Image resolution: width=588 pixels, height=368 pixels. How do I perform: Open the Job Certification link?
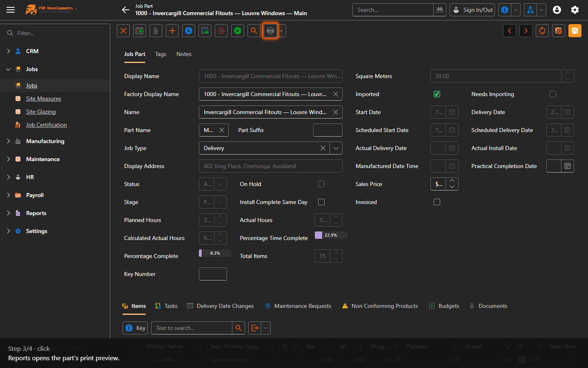pos(47,125)
